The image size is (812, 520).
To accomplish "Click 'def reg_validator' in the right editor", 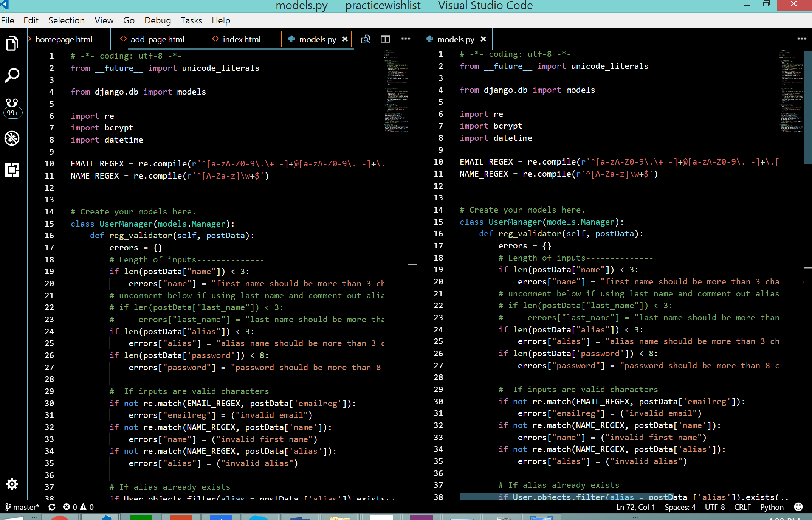I will [521, 234].
